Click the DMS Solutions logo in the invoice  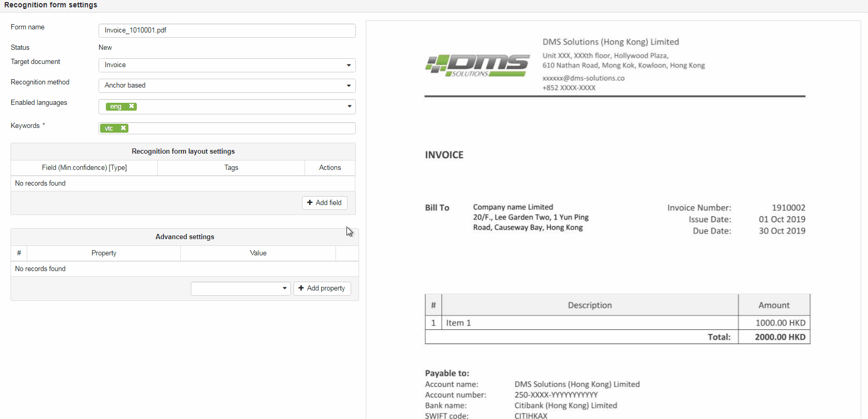(477, 66)
